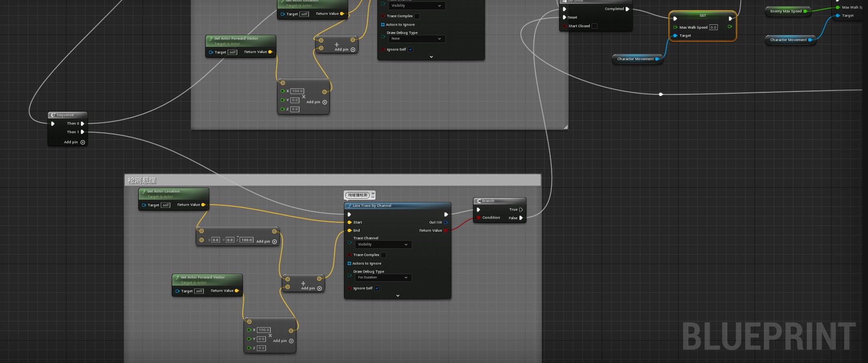Click the blue Out Hit output pin

coord(446,223)
